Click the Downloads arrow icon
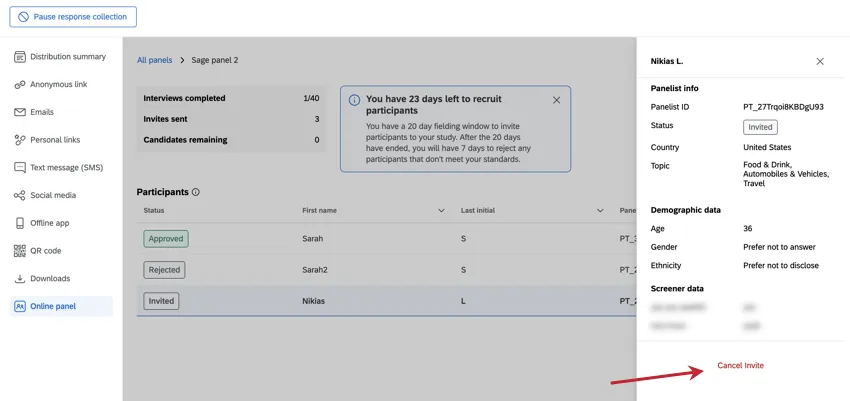Screen dimensions: 850x401 (20, 278)
